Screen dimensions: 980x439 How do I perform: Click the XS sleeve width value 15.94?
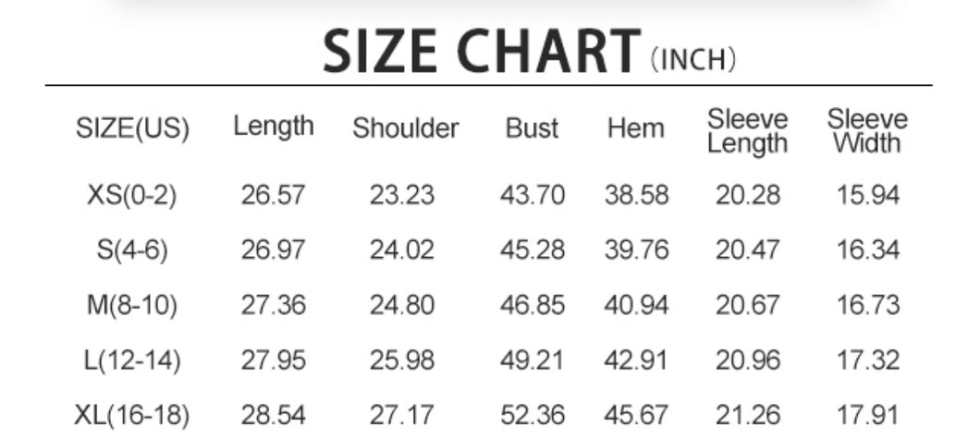(x=868, y=195)
